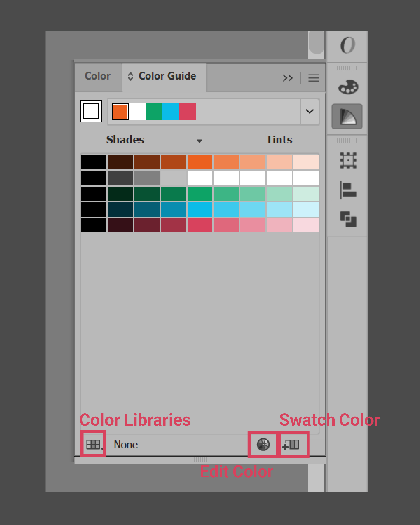Collapse panel with double-arrow icon
Viewport: 420px width, 525px height.
click(x=287, y=78)
